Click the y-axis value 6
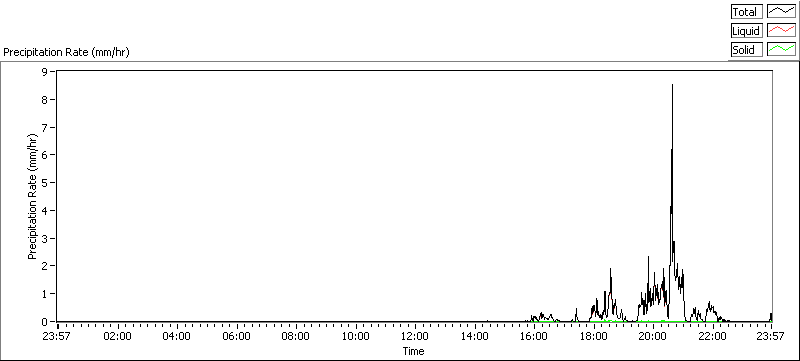Screen dimensions: 800x361 (x=44, y=155)
